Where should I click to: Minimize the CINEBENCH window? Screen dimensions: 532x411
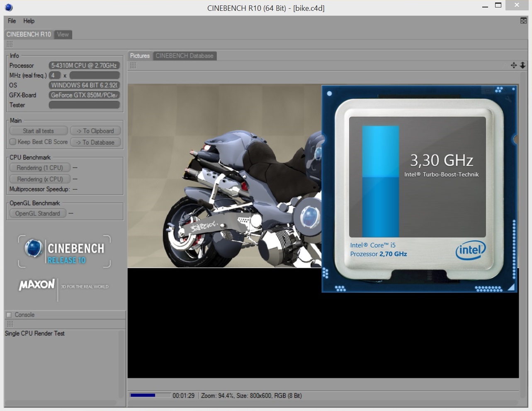click(x=485, y=7)
